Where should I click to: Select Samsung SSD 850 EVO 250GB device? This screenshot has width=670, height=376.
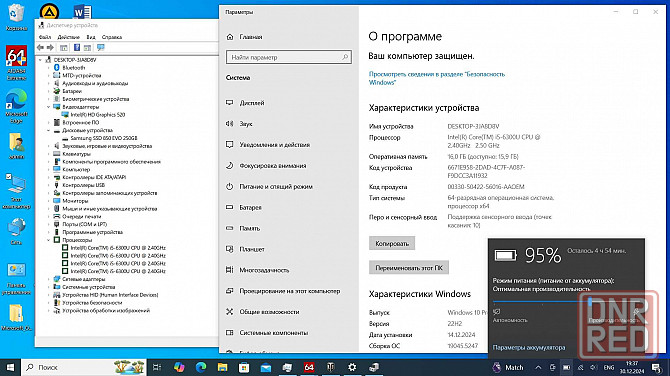click(x=104, y=138)
